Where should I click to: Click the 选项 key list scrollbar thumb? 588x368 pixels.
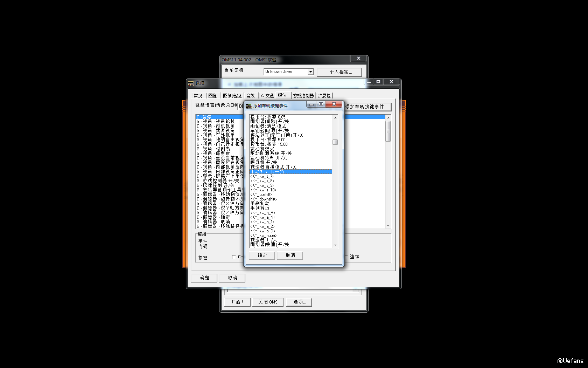click(x=388, y=131)
